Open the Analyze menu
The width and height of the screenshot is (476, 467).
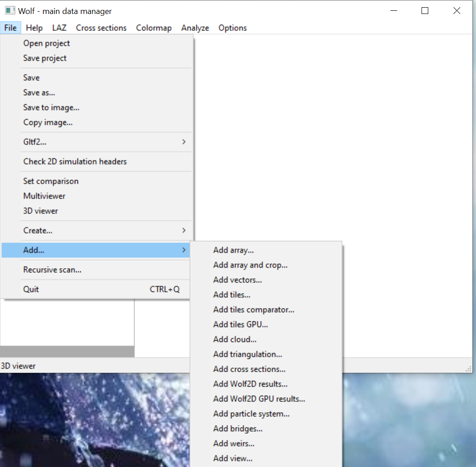(x=195, y=28)
